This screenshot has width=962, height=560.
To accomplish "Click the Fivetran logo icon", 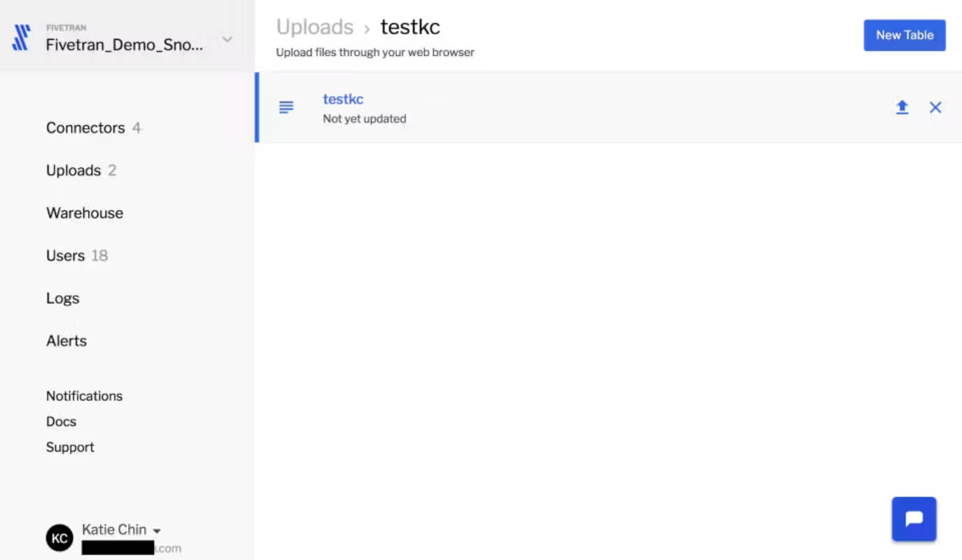I will (x=22, y=38).
